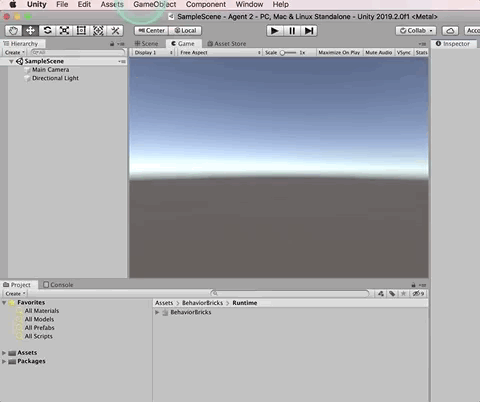Focus the Project search field
The width and height of the screenshot is (480, 402).
290,294
